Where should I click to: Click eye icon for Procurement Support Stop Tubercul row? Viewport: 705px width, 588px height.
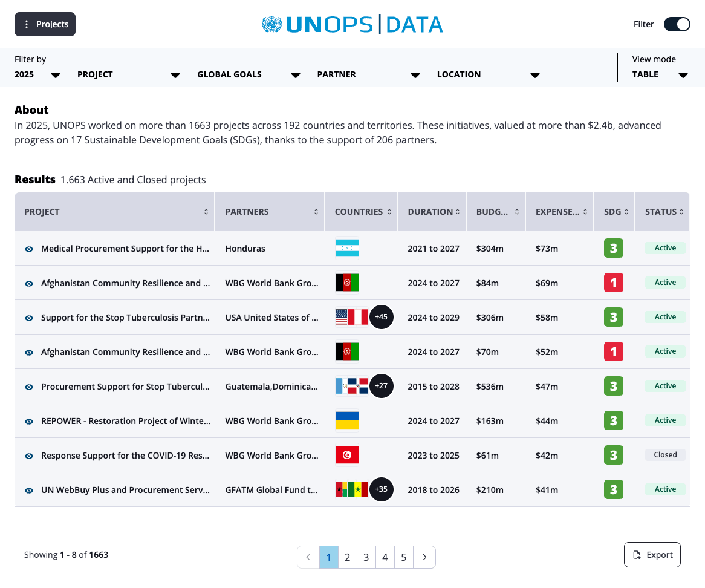29,387
